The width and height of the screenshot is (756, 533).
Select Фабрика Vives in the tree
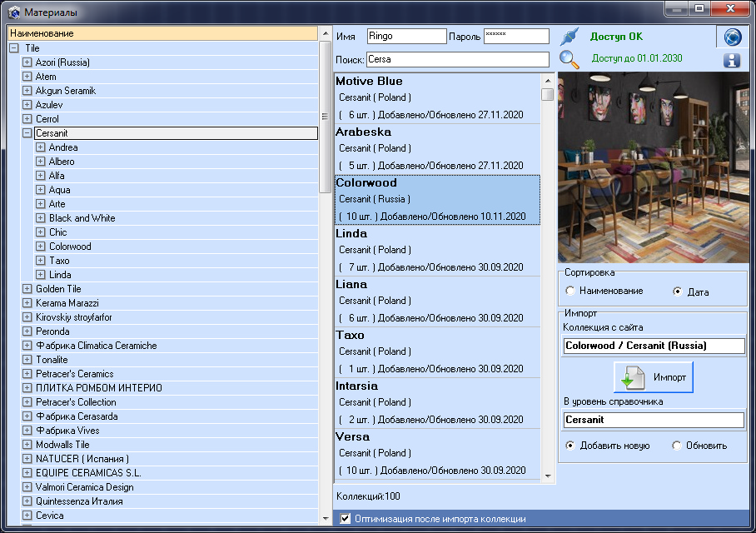point(67,431)
